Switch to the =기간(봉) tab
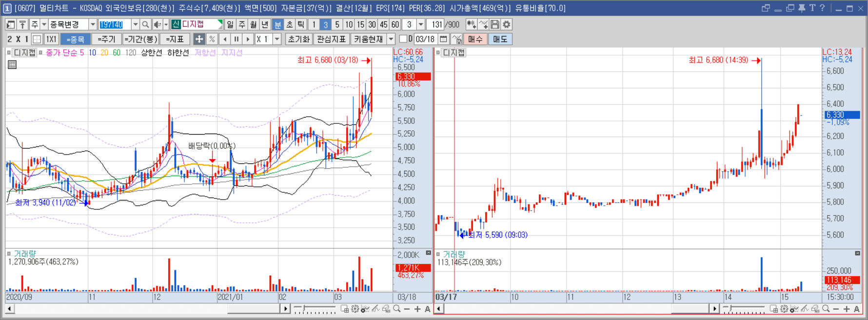This screenshot has height=320, width=868. pyautogui.click(x=140, y=39)
